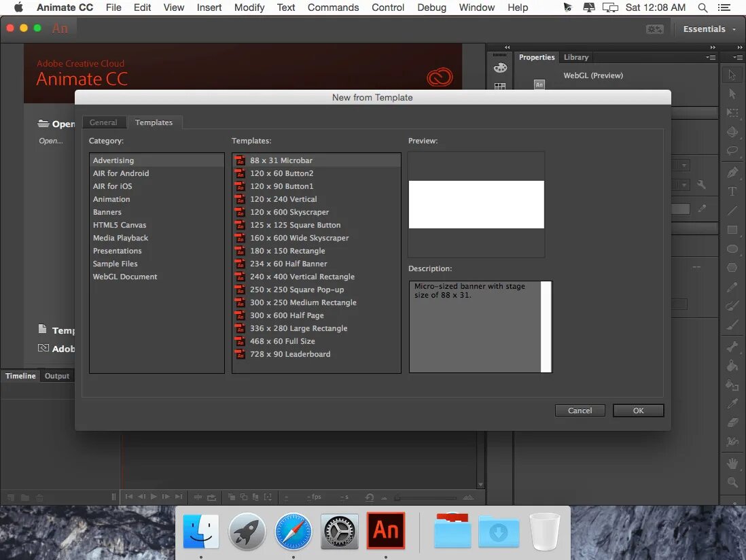
Task: Select the PolyStar tool
Action: coord(732,268)
